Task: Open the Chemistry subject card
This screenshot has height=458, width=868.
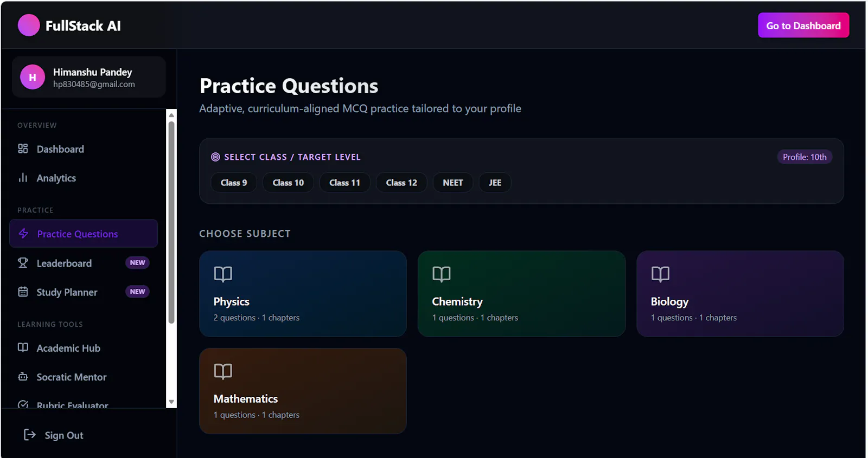Action: click(x=521, y=294)
